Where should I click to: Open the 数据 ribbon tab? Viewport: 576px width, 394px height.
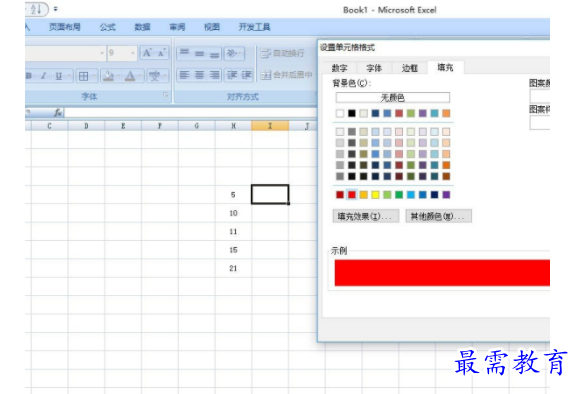click(142, 27)
